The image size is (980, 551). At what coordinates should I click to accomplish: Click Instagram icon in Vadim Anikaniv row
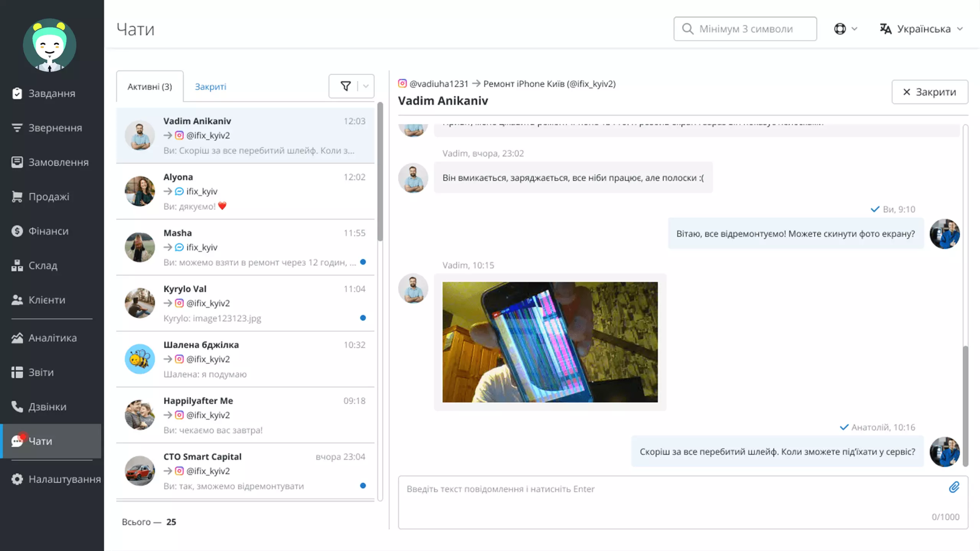pos(179,135)
